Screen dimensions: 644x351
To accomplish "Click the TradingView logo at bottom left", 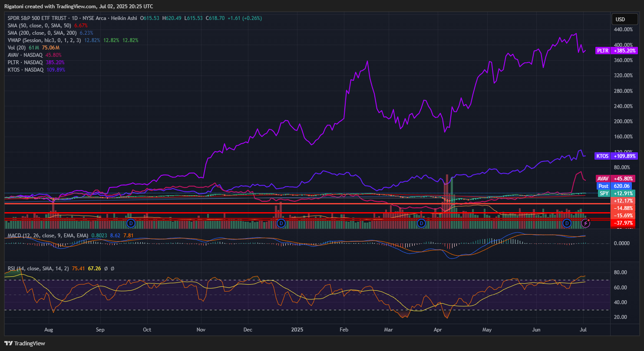I will (x=25, y=343).
